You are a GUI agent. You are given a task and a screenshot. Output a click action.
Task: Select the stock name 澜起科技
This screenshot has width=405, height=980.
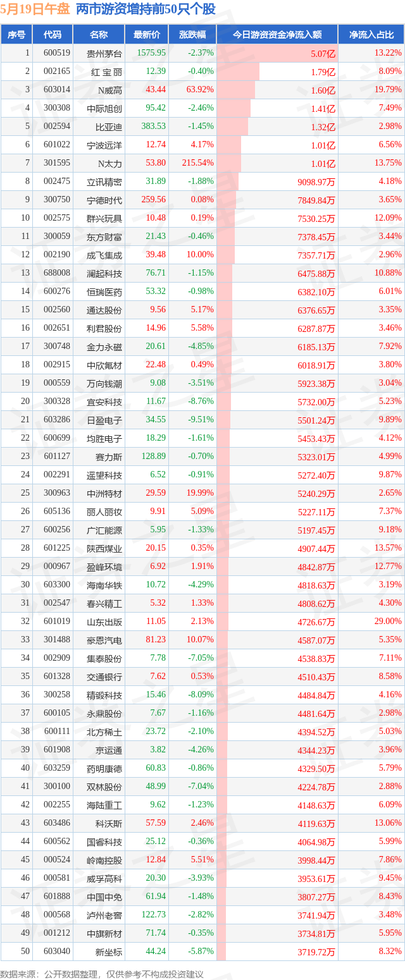click(104, 273)
